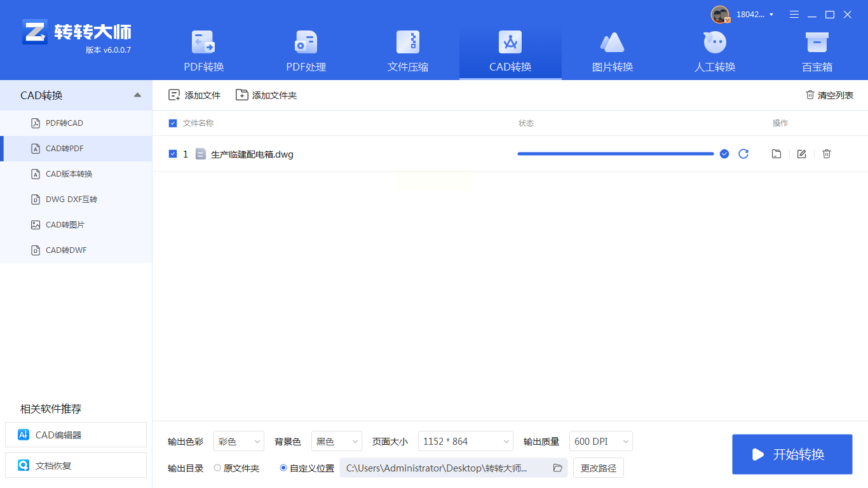Browse with the folder icon in path field
Viewport: 868px width, 488px height.
tap(558, 468)
